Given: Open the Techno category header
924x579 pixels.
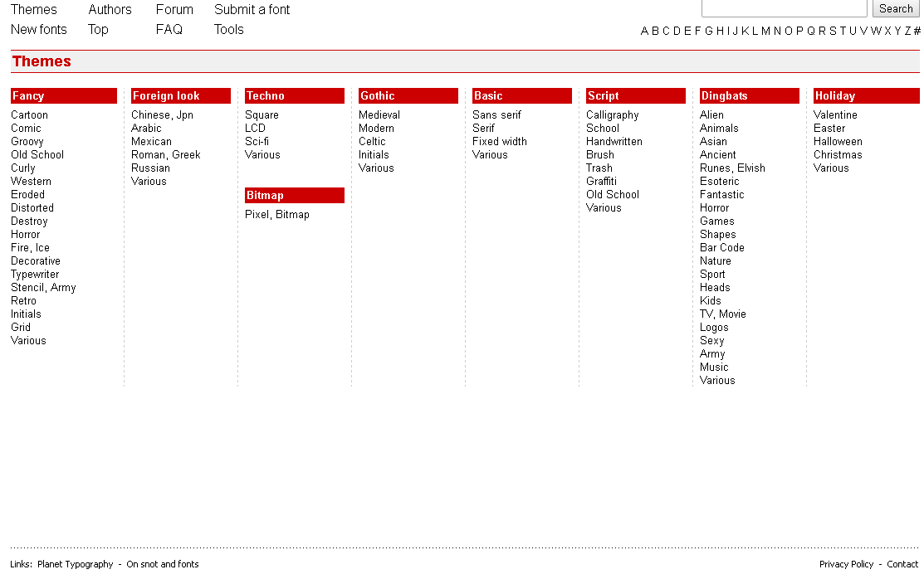Looking at the screenshot, I should [295, 96].
